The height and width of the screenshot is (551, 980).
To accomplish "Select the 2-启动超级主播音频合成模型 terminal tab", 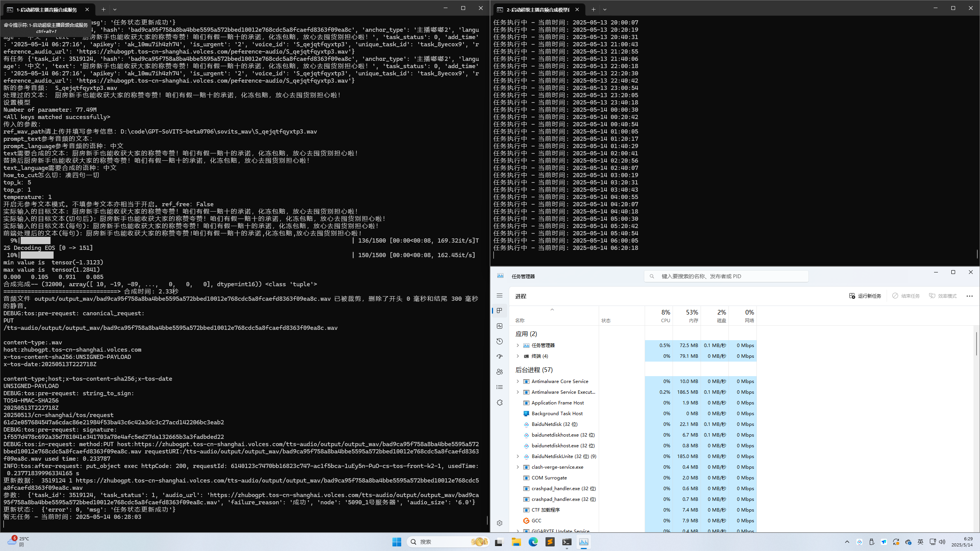I will (x=537, y=10).
